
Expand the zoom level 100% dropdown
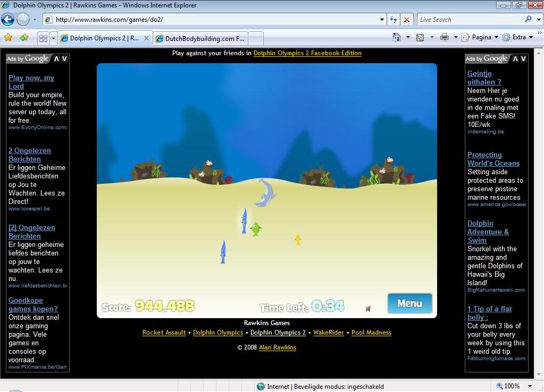click(x=530, y=386)
